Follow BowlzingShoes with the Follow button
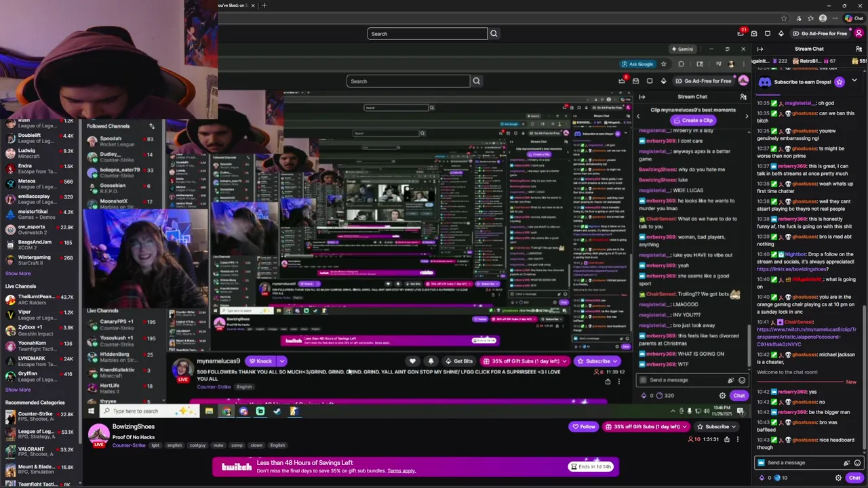 pyautogui.click(x=583, y=427)
